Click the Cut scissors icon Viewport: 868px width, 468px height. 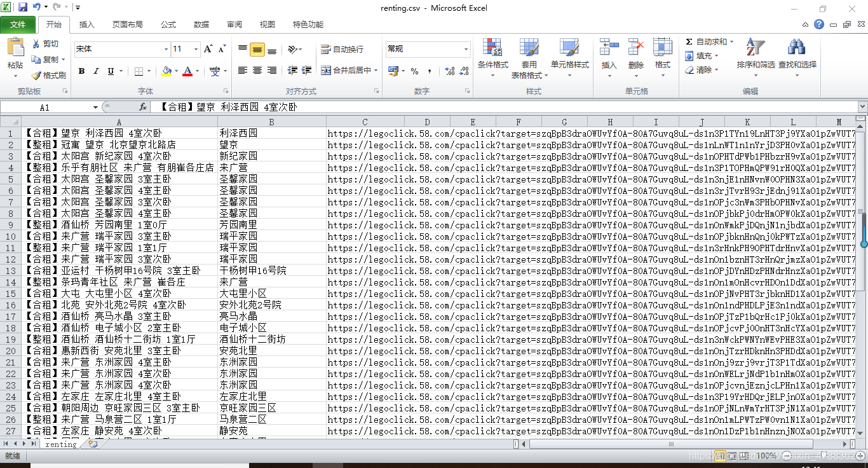point(36,44)
